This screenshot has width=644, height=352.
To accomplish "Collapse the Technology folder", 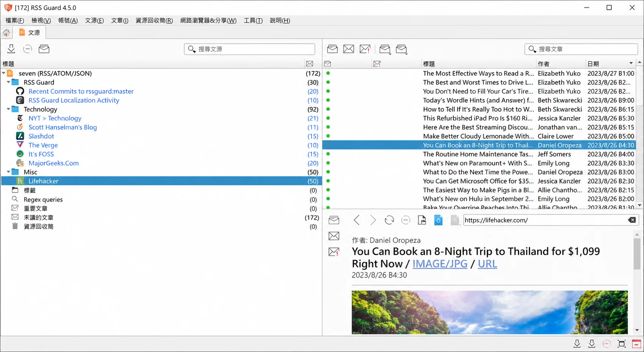I will point(8,109).
